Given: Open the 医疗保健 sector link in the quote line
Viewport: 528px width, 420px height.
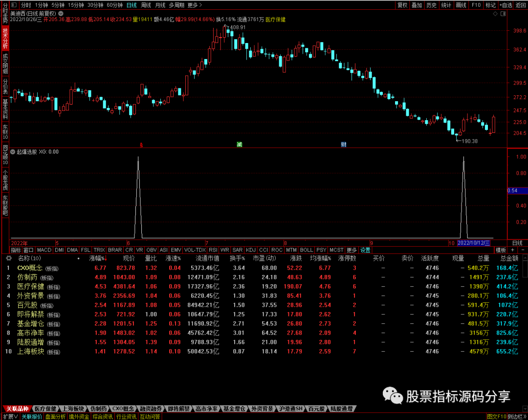Looking at the screenshot, I should tap(275, 20).
